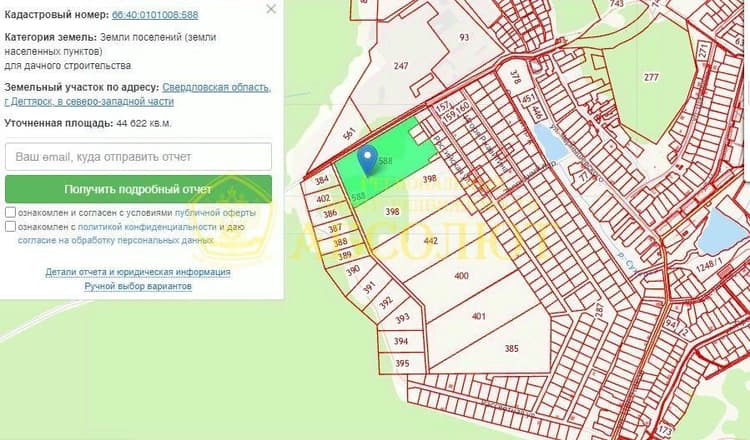Select parcel 395 on the map
The height and width of the screenshot is (440, 750).
point(402,363)
